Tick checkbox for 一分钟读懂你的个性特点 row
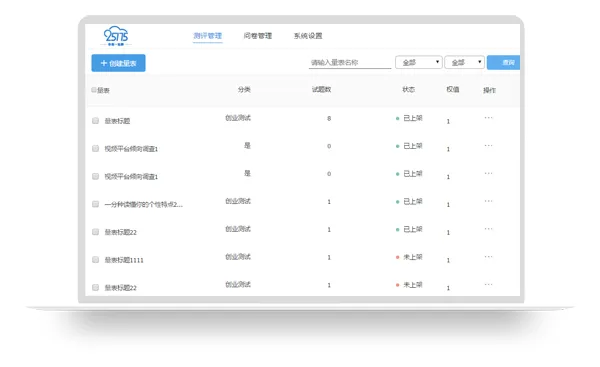Screen dimensions: 600x367 95,204
